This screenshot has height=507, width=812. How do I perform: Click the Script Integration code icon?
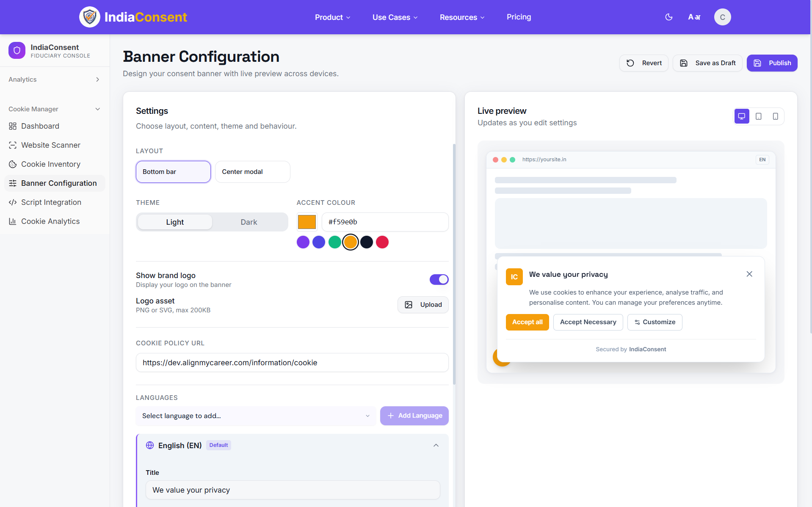[13, 202]
